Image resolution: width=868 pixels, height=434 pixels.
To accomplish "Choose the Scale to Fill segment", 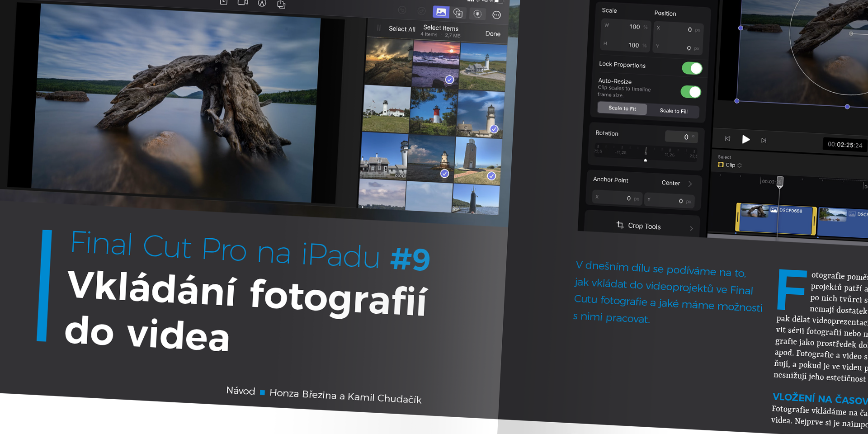I will click(673, 111).
